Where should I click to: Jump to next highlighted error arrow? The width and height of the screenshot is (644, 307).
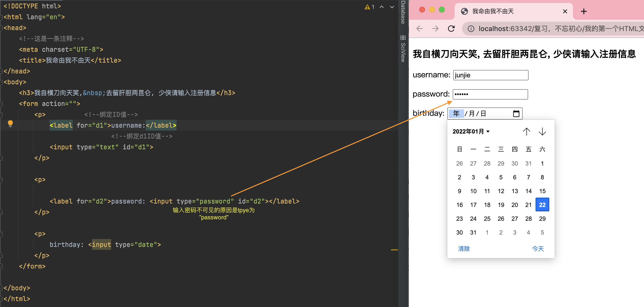(x=392, y=7)
